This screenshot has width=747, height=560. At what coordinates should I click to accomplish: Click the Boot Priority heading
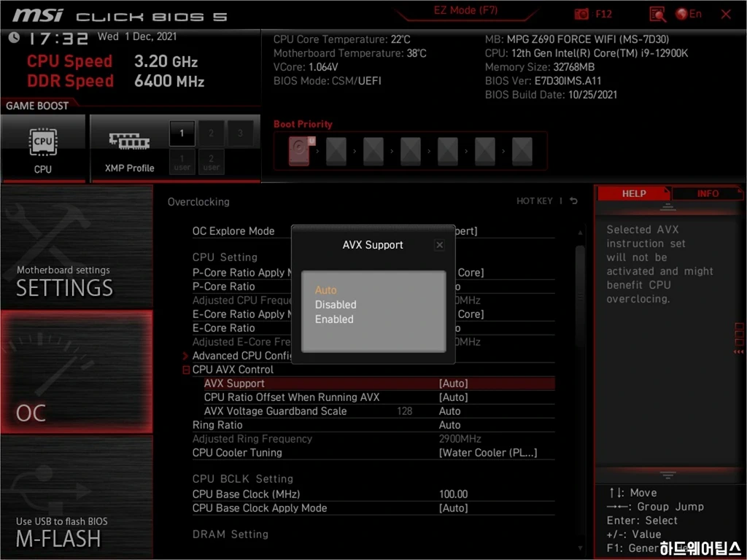tap(303, 124)
